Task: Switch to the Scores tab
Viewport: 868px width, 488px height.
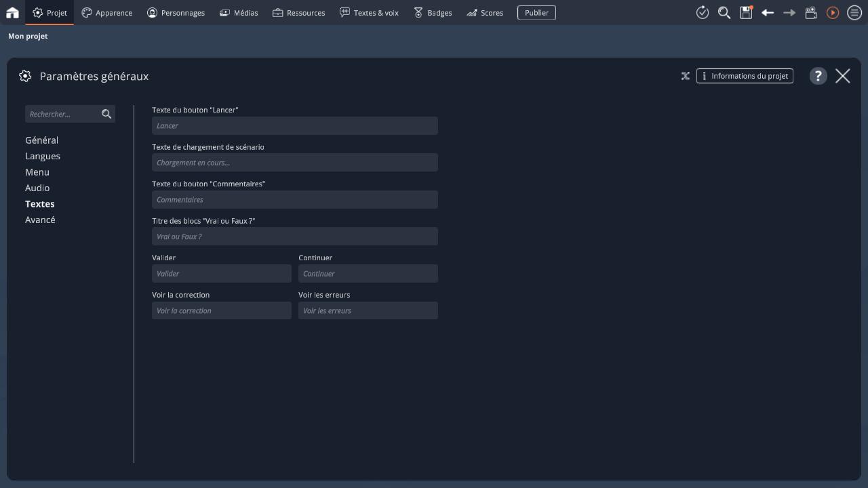Action: pyautogui.click(x=485, y=12)
